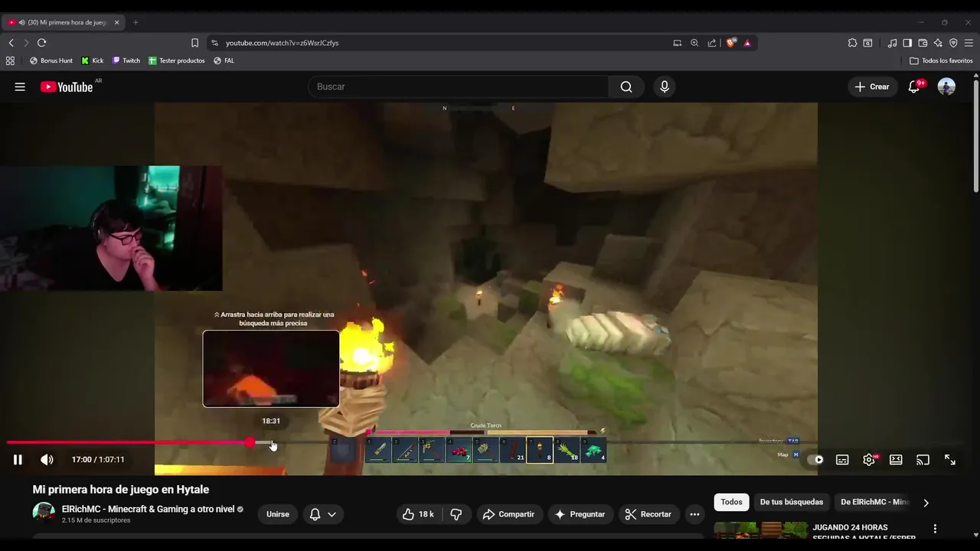Open Brave Shields lion icon
This screenshot has height=551, width=980.
730,43
